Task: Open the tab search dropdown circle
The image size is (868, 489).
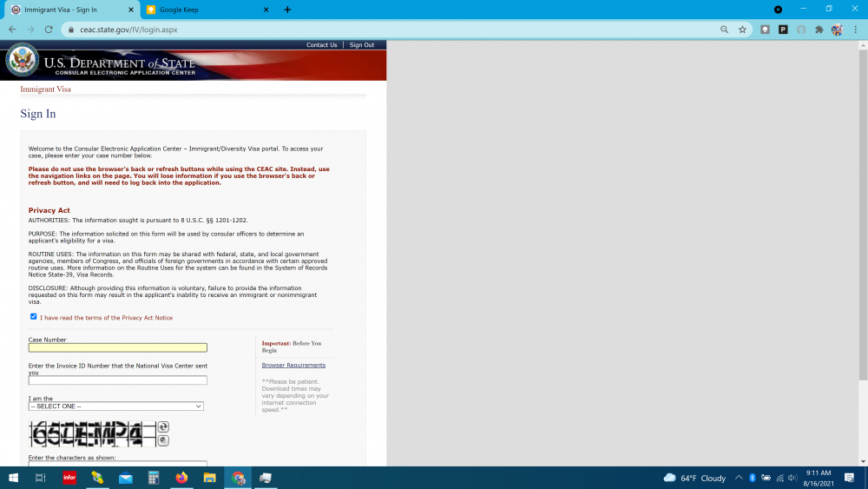Action: [x=778, y=10]
